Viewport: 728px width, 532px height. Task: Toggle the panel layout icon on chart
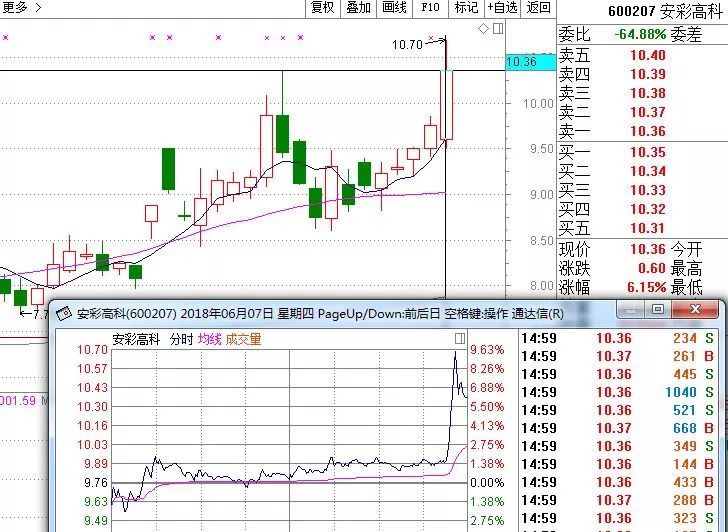498,29
